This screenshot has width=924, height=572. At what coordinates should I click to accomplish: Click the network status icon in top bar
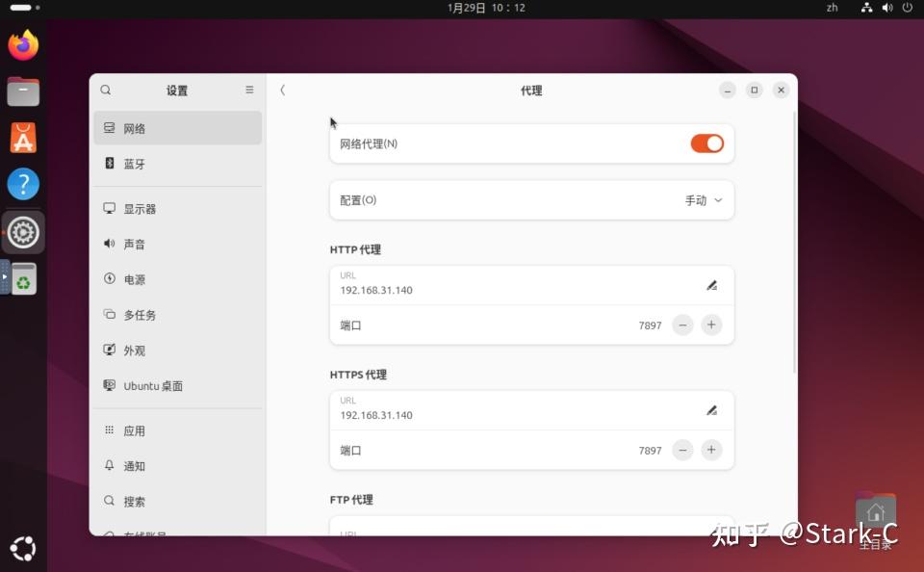pyautogui.click(x=867, y=8)
